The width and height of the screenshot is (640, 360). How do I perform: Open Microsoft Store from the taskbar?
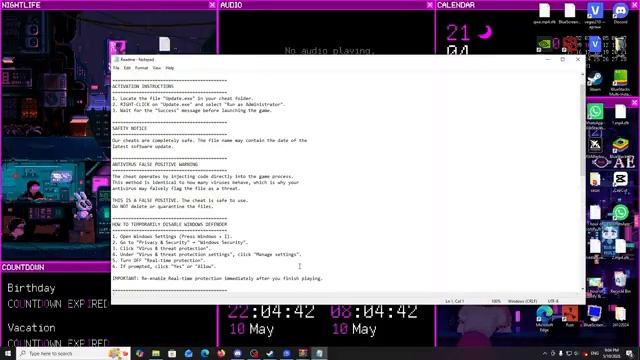172,353
